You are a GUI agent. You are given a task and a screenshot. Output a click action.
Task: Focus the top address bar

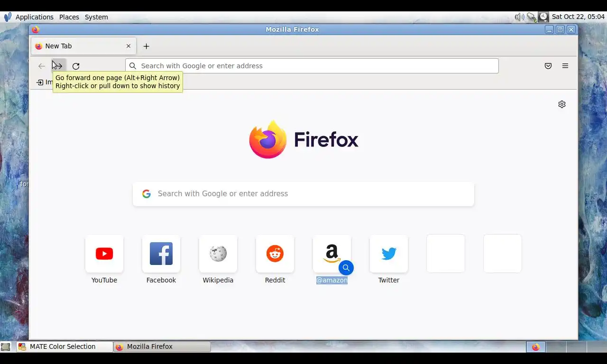pyautogui.click(x=312, y=66)
